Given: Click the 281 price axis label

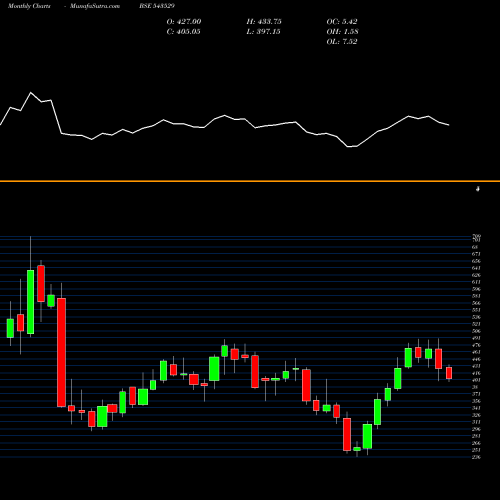Looking at the screenshot, I should [476, 436].
